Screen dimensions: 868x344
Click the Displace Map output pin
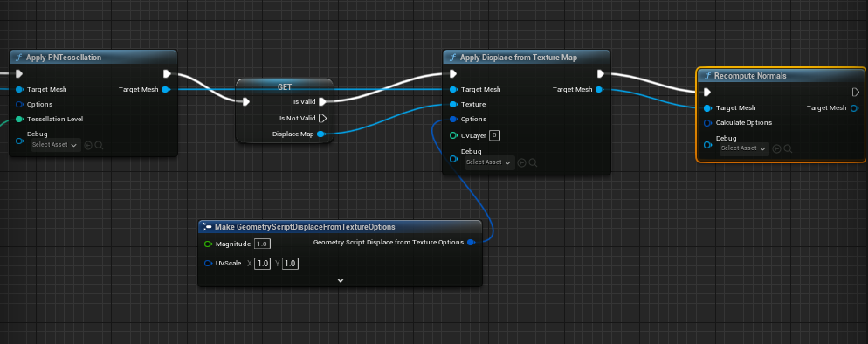tap(321, 134)
